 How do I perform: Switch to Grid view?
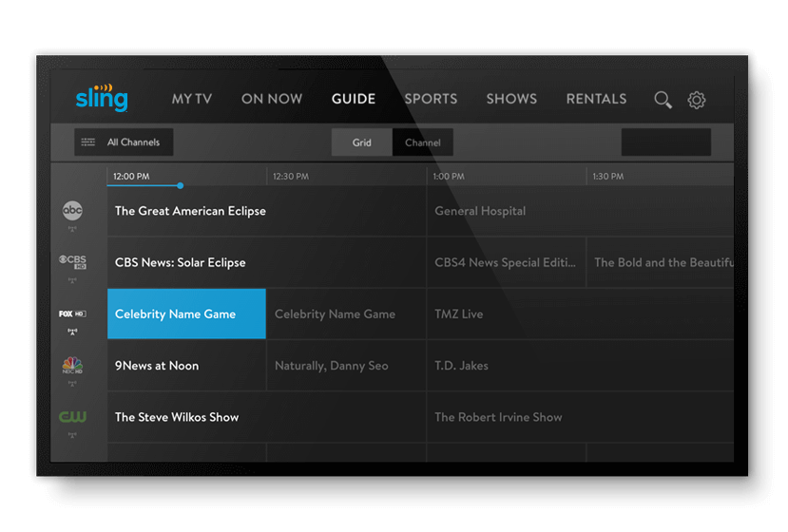(x=362, y=142)
